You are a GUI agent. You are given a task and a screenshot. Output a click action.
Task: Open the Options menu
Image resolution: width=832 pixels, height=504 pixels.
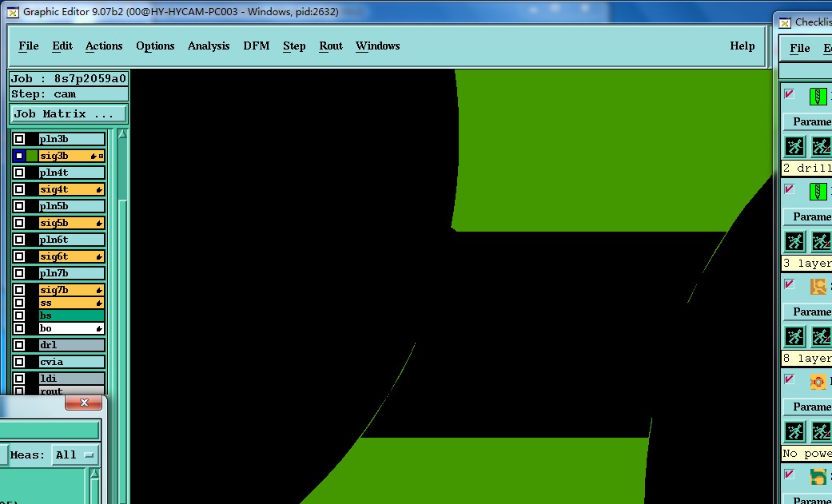pos(155,46)
